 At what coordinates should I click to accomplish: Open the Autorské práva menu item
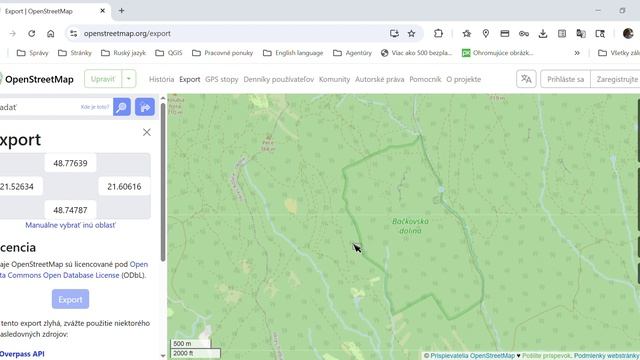click(x=380, y=79)
